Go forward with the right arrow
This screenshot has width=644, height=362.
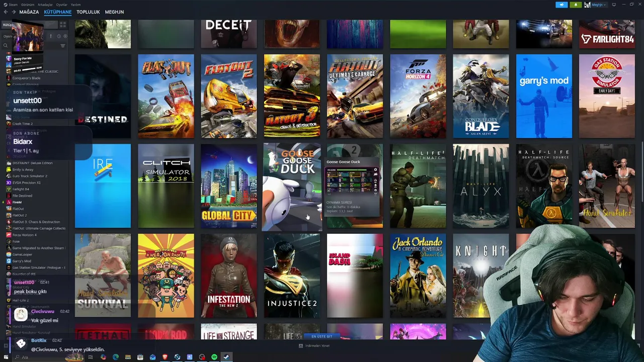point(14,12)
